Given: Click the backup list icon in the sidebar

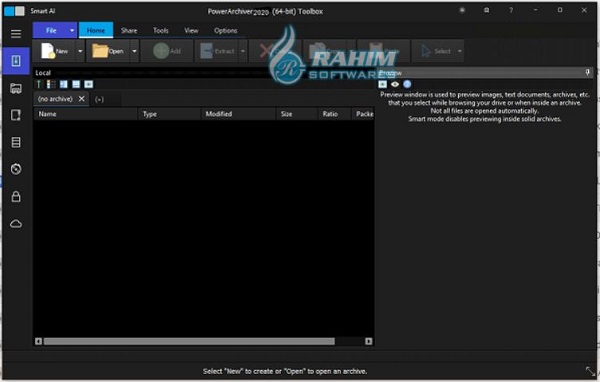Looking at the screenshot, I should pos(16,142).
